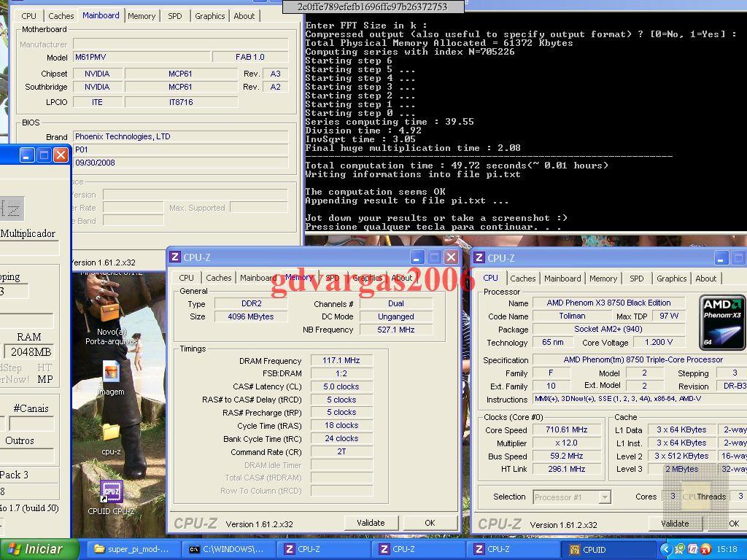
Task: Click the AMD Phenom X3 logo
Action: pos(722,323)
